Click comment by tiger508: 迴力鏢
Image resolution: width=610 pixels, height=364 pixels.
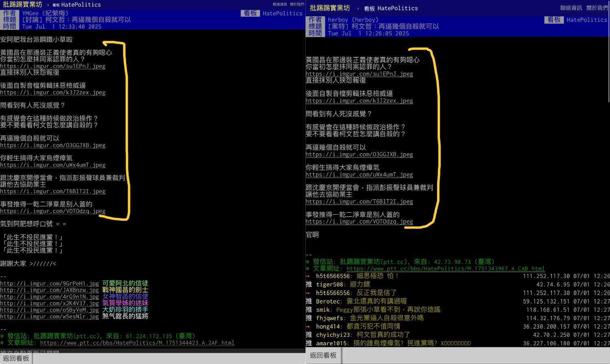point(457,285)
